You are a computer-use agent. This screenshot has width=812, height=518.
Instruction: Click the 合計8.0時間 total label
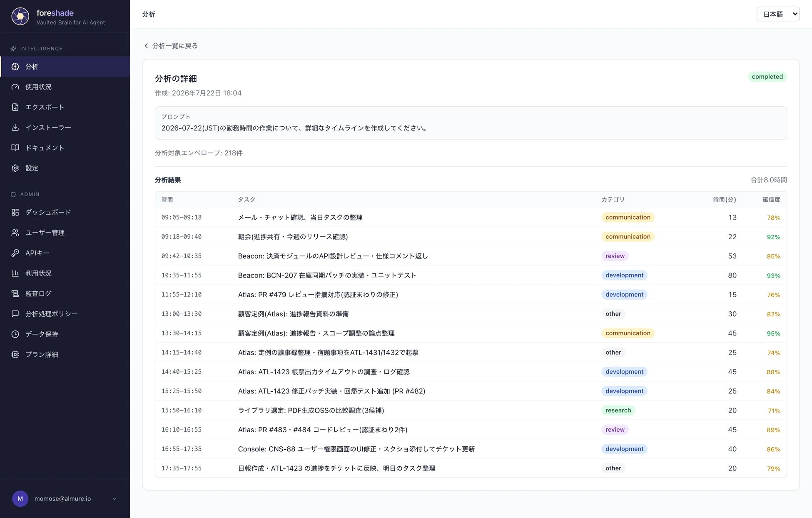769,180
